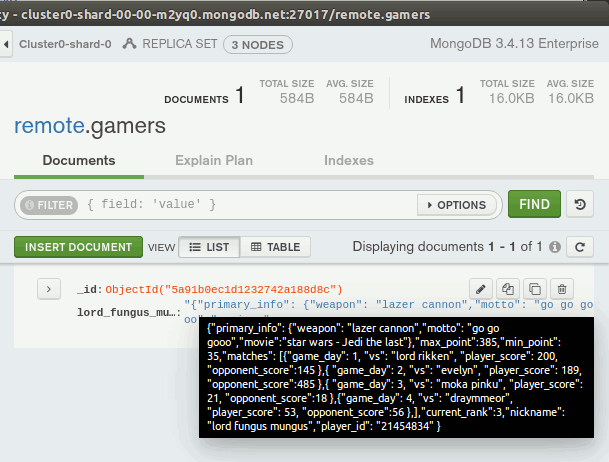Viewport: 609px width, 462px height.
Task: Select LIST view
Action: [209, 247]
